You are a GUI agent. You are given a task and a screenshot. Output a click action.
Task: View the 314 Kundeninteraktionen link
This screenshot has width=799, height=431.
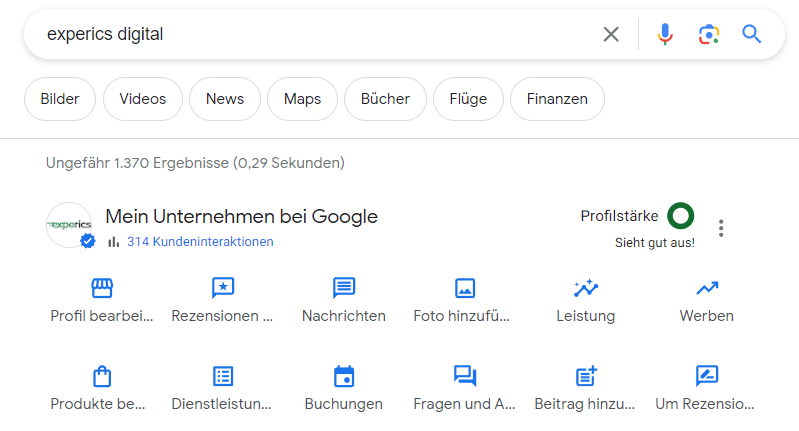(x=200, y=241)
